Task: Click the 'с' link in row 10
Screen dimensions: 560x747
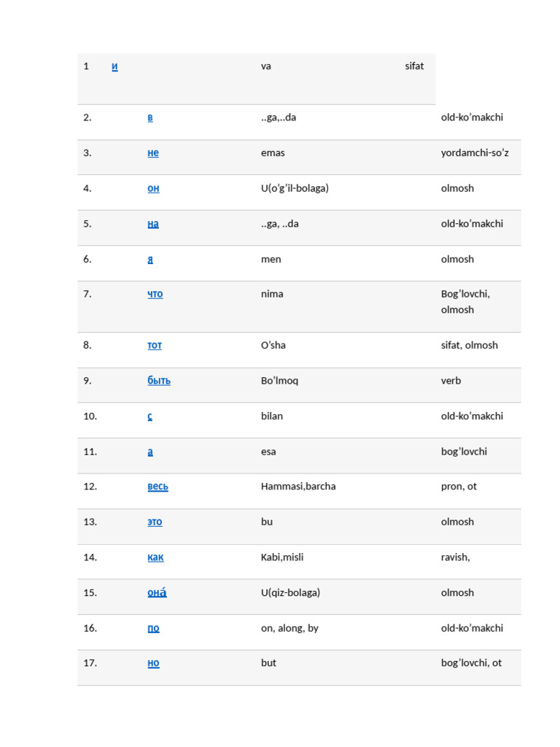Action: coord(149,416)
